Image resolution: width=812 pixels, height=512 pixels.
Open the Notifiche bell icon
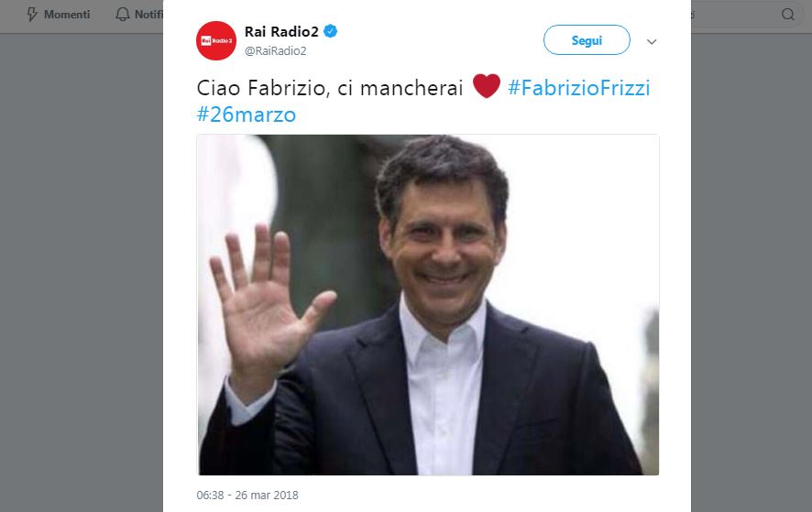(x=123, y=15)
